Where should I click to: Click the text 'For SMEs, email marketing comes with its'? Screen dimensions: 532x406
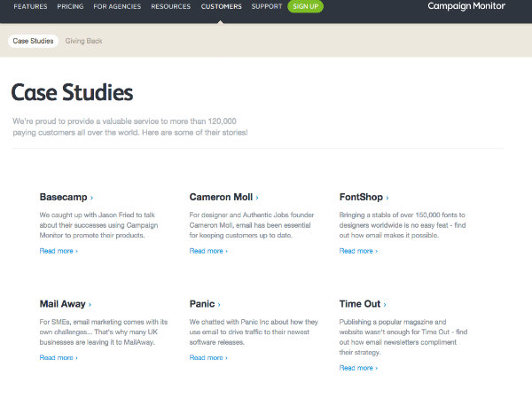104,322
